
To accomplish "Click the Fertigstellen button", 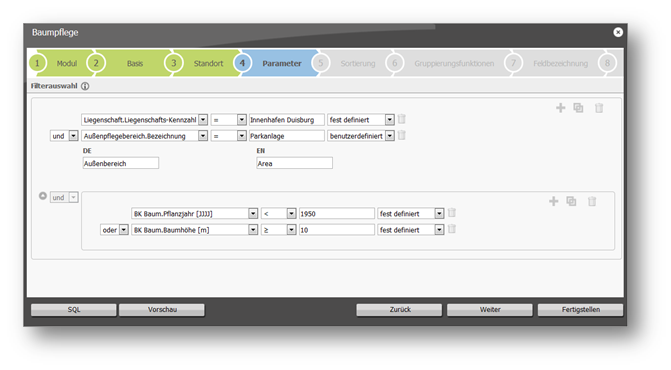I will (580, 310).
